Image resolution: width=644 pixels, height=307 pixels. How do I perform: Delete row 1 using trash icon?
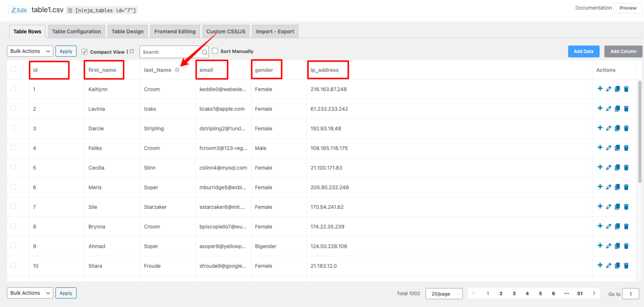(x=626, y=89)
